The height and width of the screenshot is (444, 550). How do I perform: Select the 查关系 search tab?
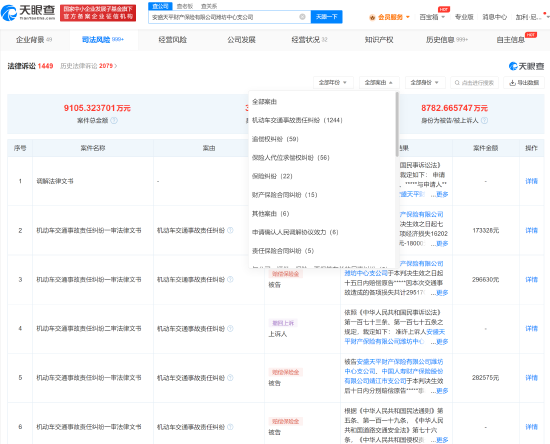pyautogui.click(x=209, y=6)
